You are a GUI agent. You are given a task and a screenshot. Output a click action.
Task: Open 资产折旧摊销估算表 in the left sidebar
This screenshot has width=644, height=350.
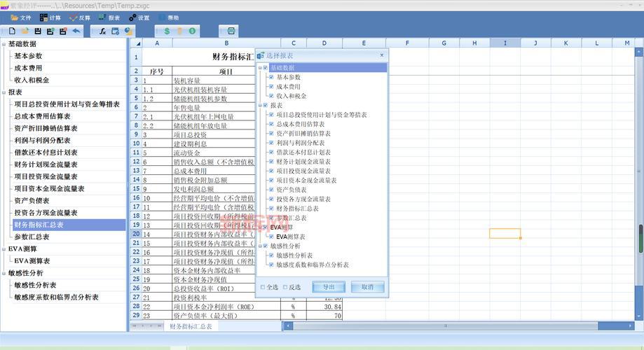pos(46,128)
